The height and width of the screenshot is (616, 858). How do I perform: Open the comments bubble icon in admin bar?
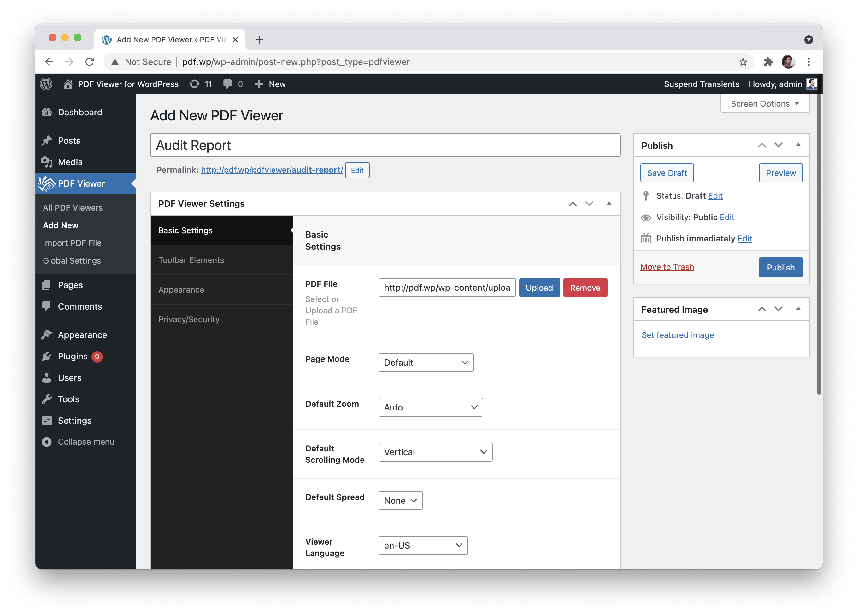tap(228, 84)
